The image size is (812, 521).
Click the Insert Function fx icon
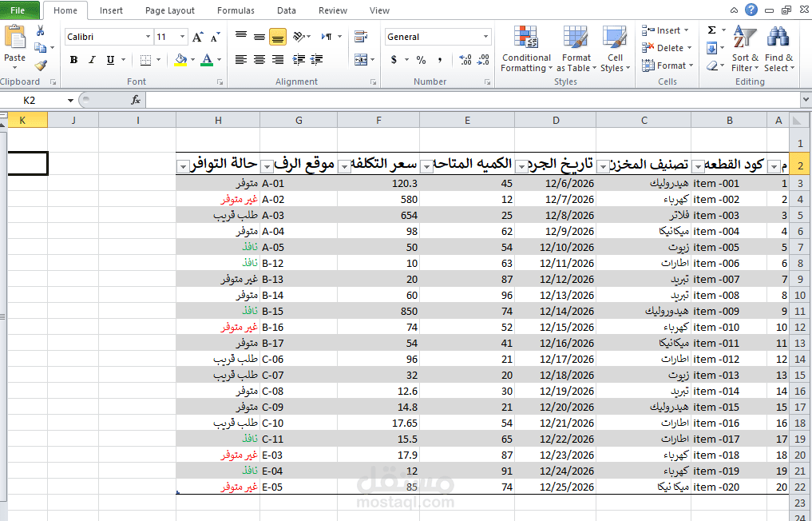coord(136,100)
